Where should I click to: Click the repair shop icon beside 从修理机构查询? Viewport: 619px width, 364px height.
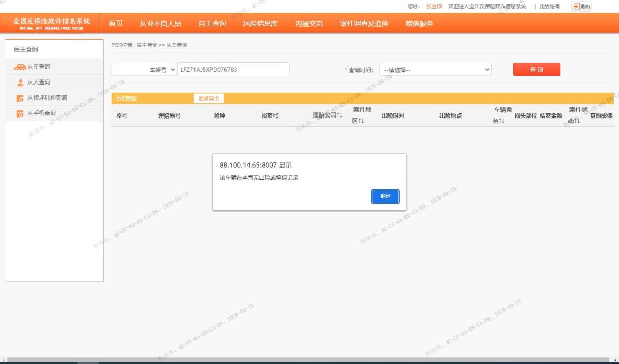tap(20, 98)
